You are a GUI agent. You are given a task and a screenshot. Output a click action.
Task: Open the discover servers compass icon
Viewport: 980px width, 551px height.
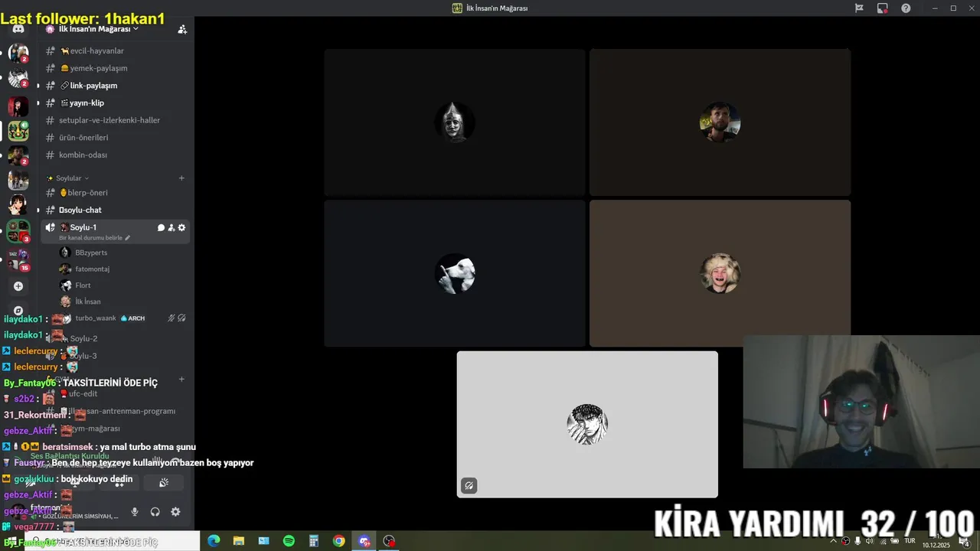(18, 311)
